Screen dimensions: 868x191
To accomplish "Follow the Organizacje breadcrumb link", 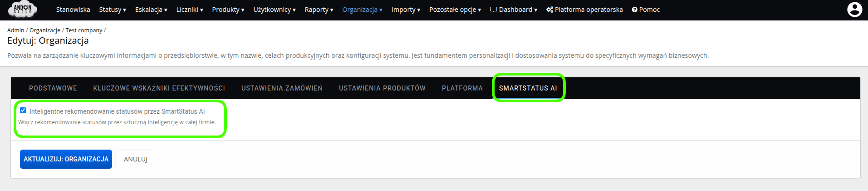I will 45,30.
